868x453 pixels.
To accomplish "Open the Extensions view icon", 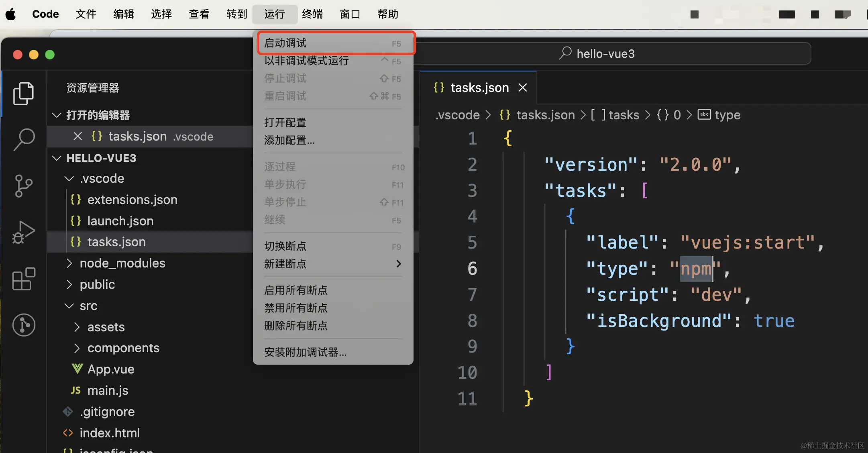I will [x=24, y=278].
